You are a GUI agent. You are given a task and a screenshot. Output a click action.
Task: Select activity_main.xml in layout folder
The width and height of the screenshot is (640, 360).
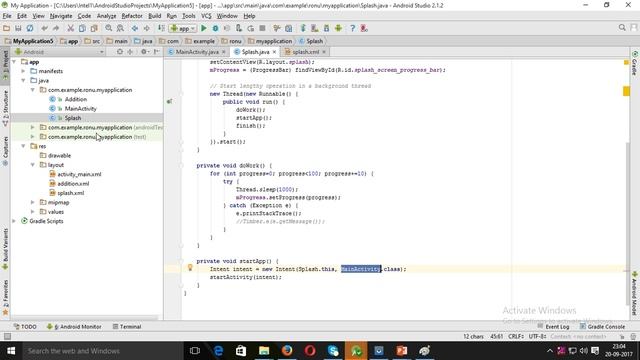coord(79,174)
